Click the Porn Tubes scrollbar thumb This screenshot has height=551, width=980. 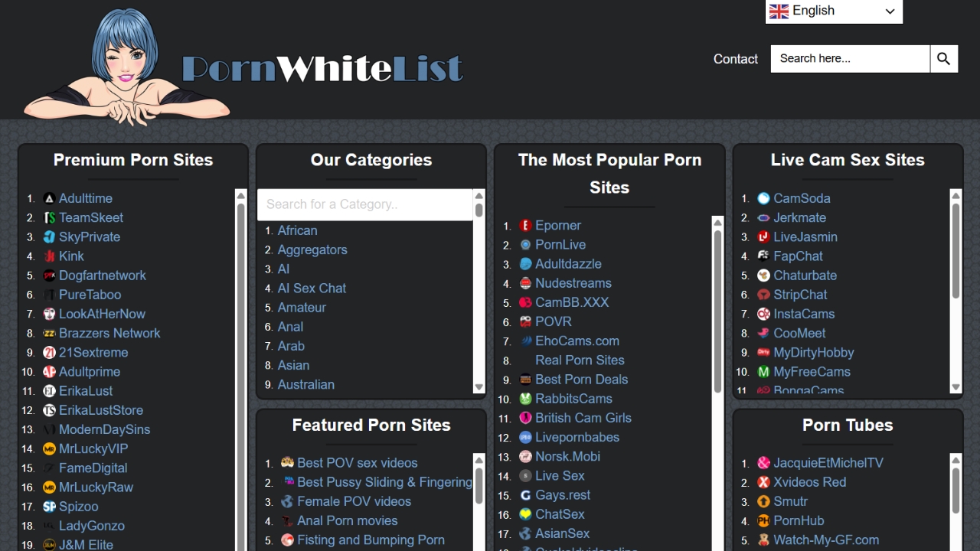(955, 492)
